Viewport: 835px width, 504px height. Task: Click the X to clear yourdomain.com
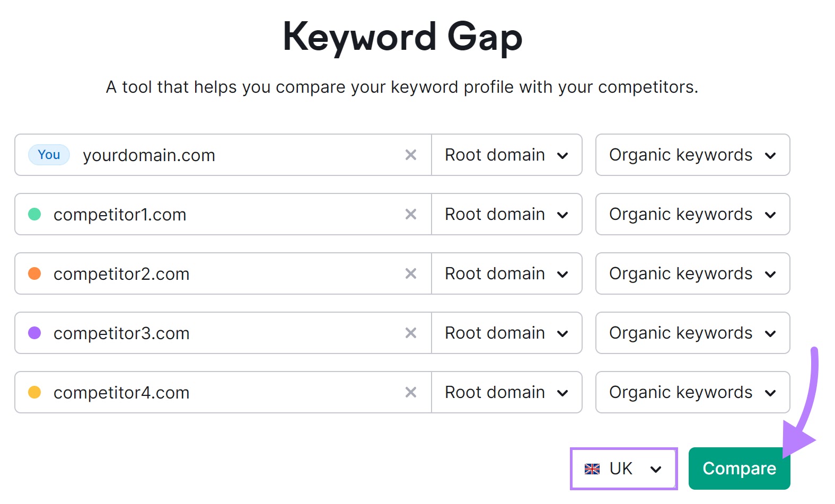[411, 155]
